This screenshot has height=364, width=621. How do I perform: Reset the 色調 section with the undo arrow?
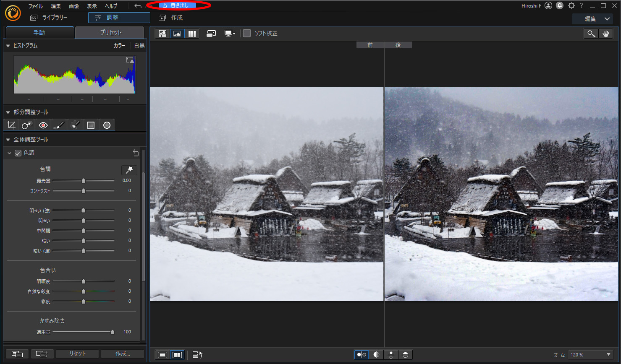(x=136, y=153)
